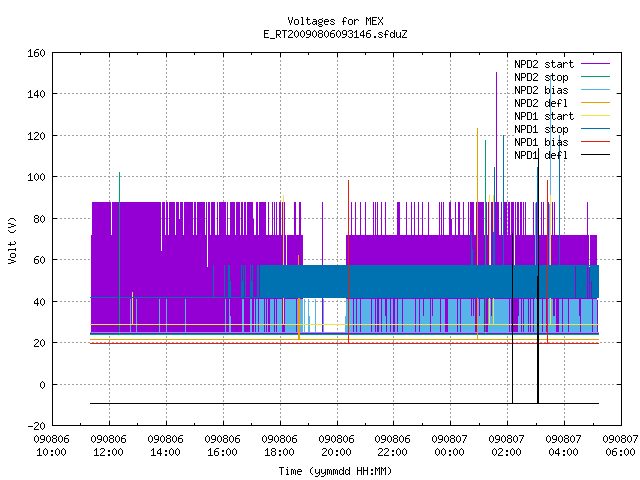The image size is (640, 480).
Task: Click the red NPD1 bias legend line
Action: 595,142
